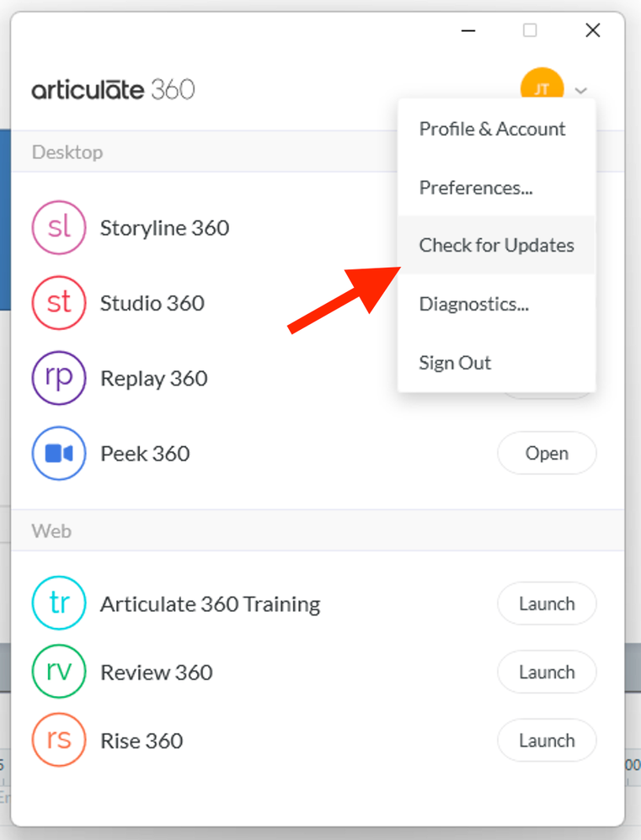The width and height of the screenshot is (641, 840).
Task: Choose Check for Updates menu item
Action: point(497,245)
